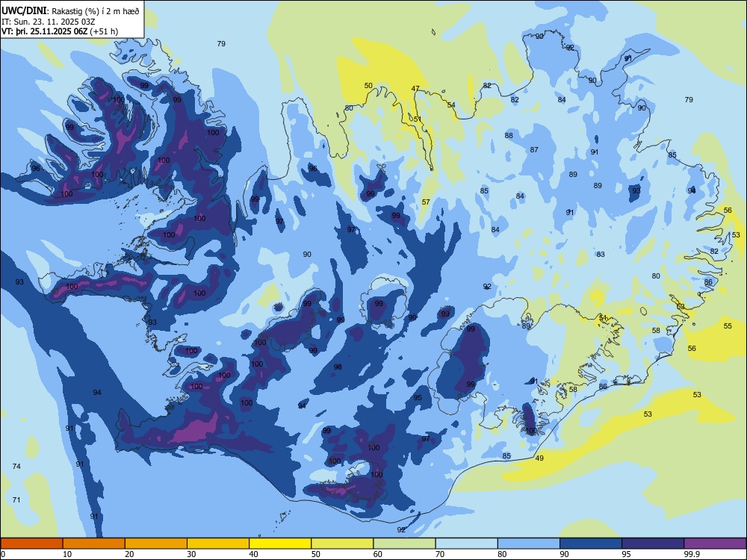Click the amber 20–30 legend color block
The width and height of the screenshot is (747, 560).
tap(156, 544)
